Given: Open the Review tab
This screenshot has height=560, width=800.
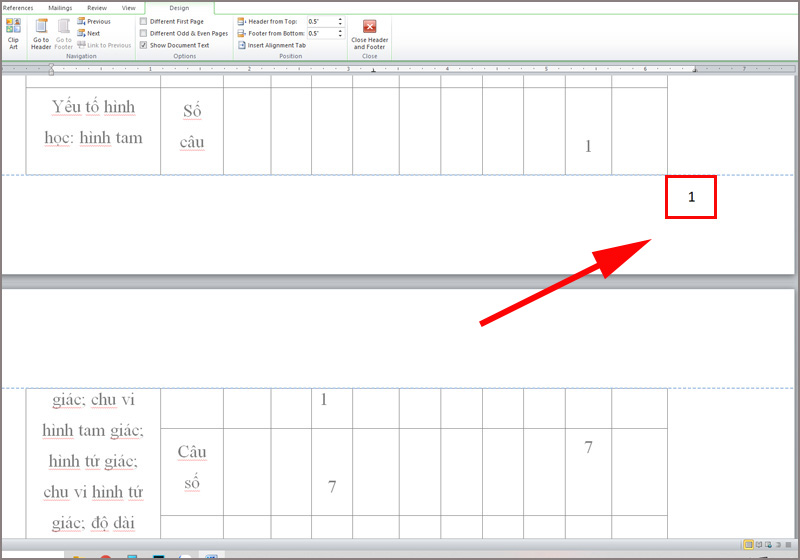Looking at the screenshot, I should [x=97, y=8].
